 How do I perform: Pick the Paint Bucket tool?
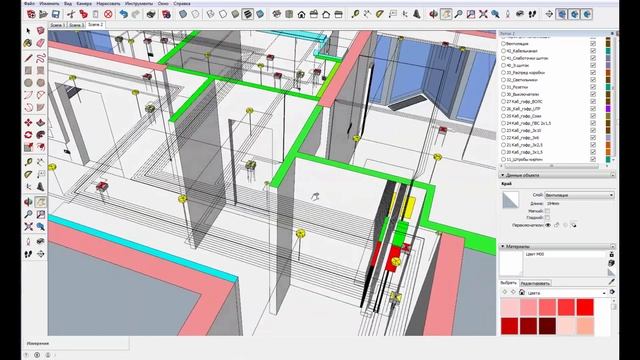click(28, 43)
